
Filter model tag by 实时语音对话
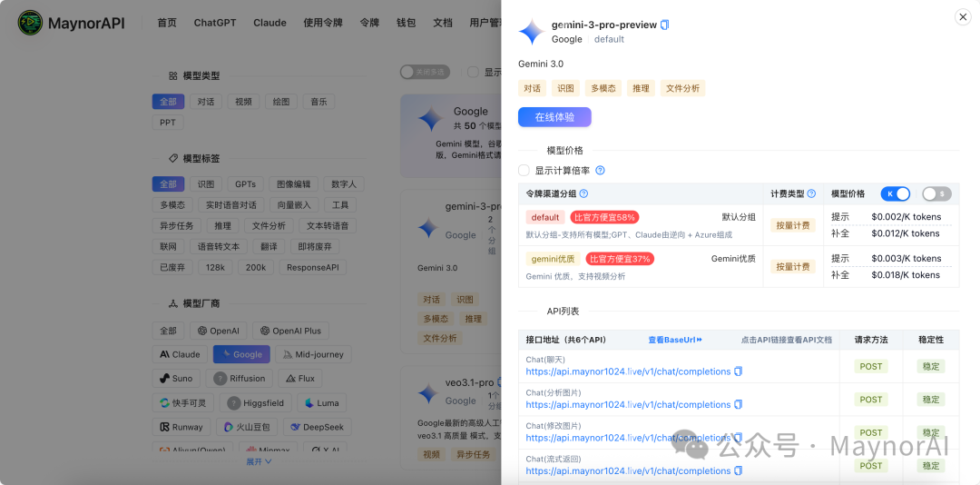(231, 204)
